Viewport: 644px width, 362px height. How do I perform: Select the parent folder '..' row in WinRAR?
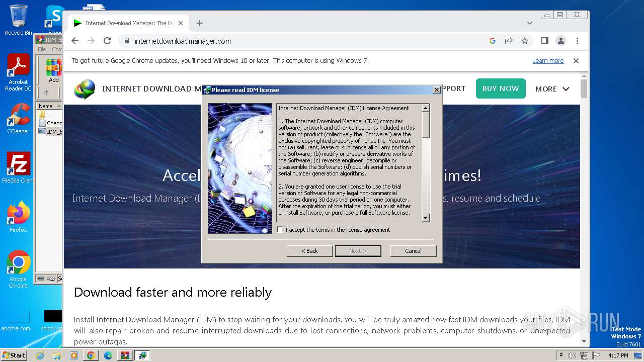click(49, 115)
